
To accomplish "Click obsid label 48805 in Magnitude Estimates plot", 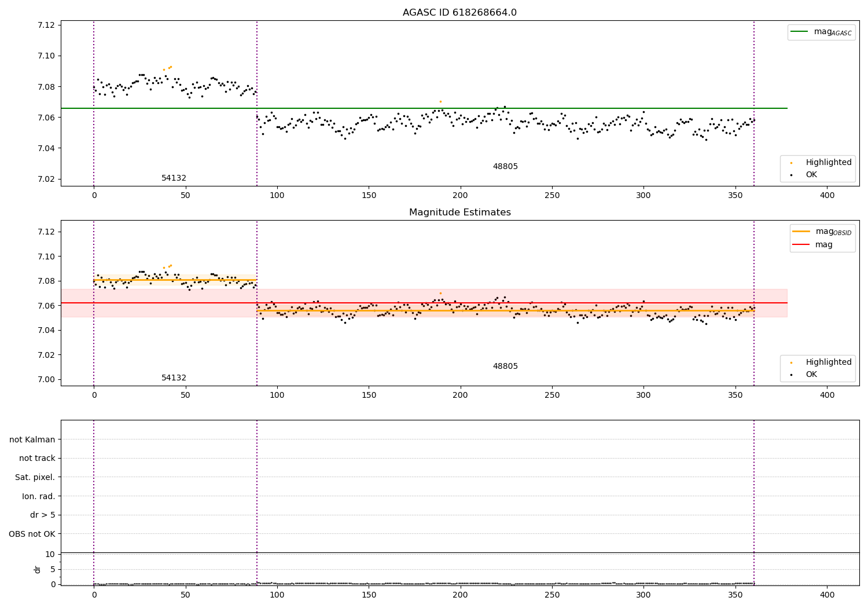I will point(505,367).
